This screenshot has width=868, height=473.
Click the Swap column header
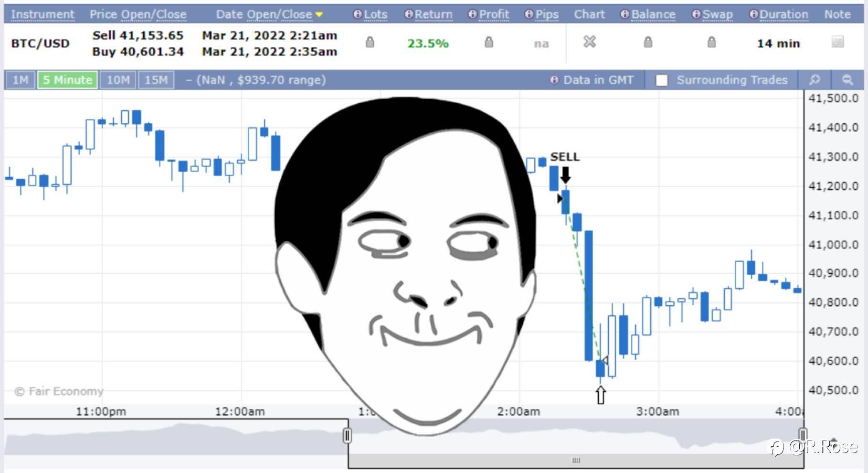point(718,15)
